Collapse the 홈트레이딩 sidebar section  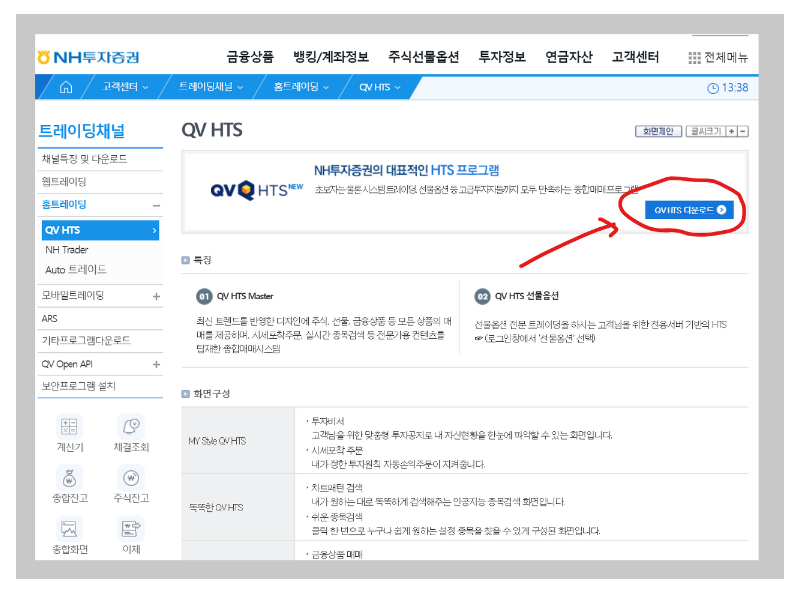pos(156,206)
